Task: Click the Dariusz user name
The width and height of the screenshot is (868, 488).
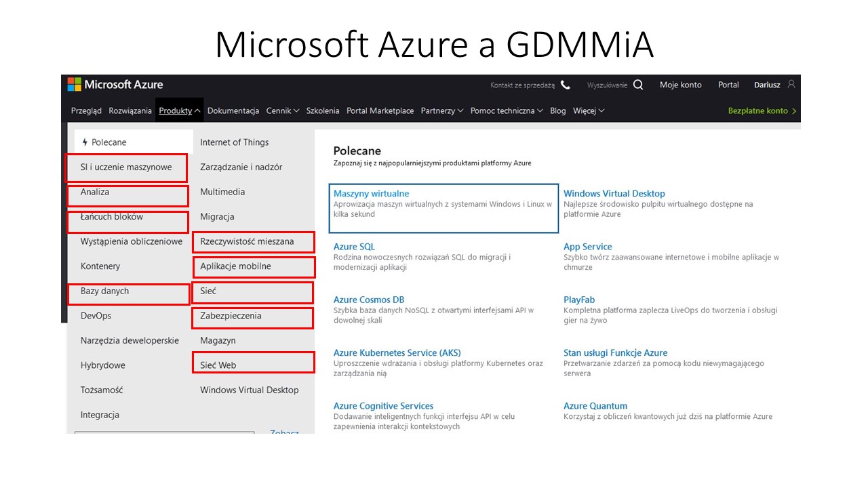Action: tap(767, 85)
